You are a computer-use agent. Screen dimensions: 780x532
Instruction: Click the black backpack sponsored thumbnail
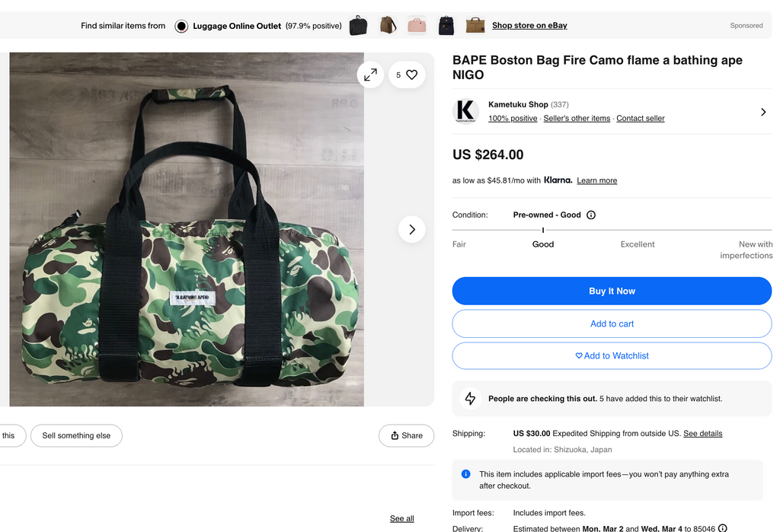[446, 26]
